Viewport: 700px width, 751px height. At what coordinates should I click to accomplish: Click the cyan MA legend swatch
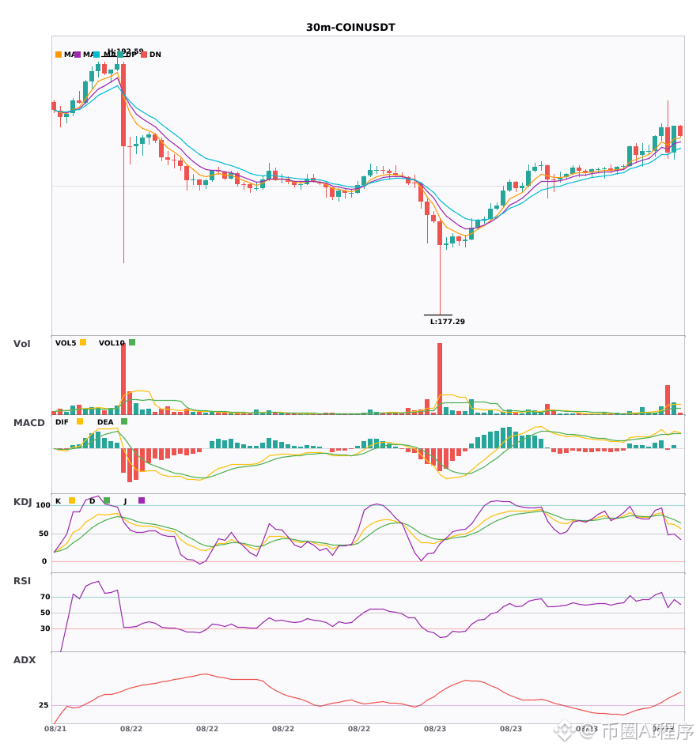tap(96, 55)
